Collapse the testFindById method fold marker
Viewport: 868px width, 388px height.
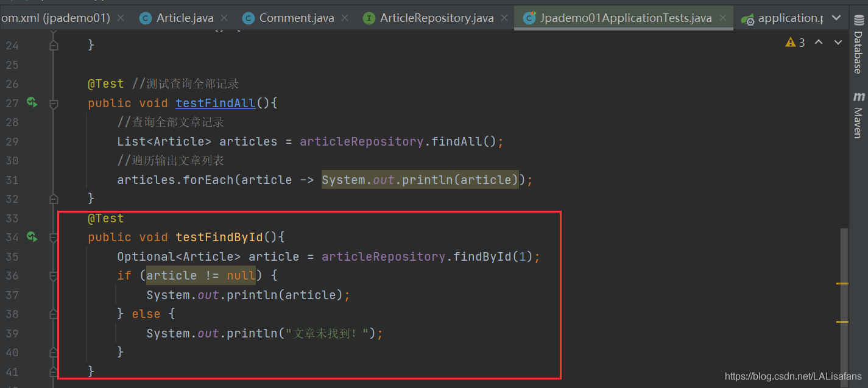[54, 238]
